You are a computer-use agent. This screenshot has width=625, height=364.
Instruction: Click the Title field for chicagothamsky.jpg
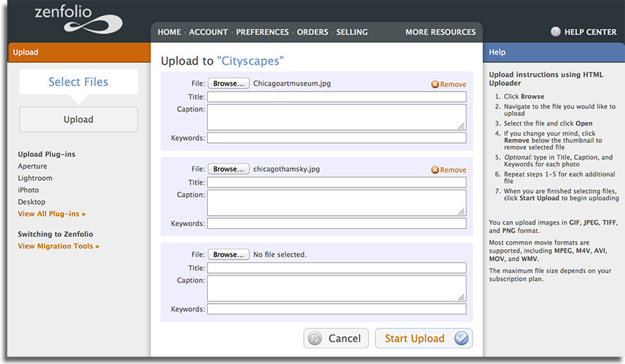tap(336, 182)
